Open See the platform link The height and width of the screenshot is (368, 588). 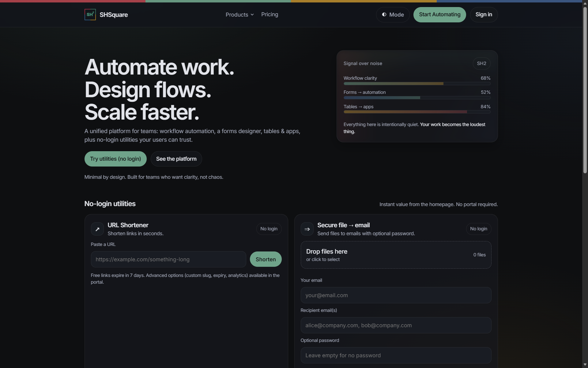click(176, 159)
